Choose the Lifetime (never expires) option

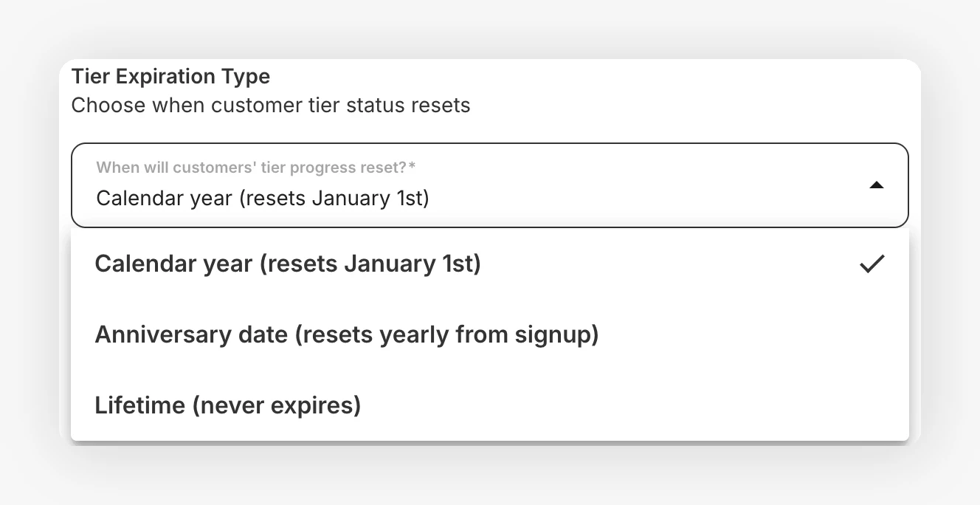pos(490,405)
